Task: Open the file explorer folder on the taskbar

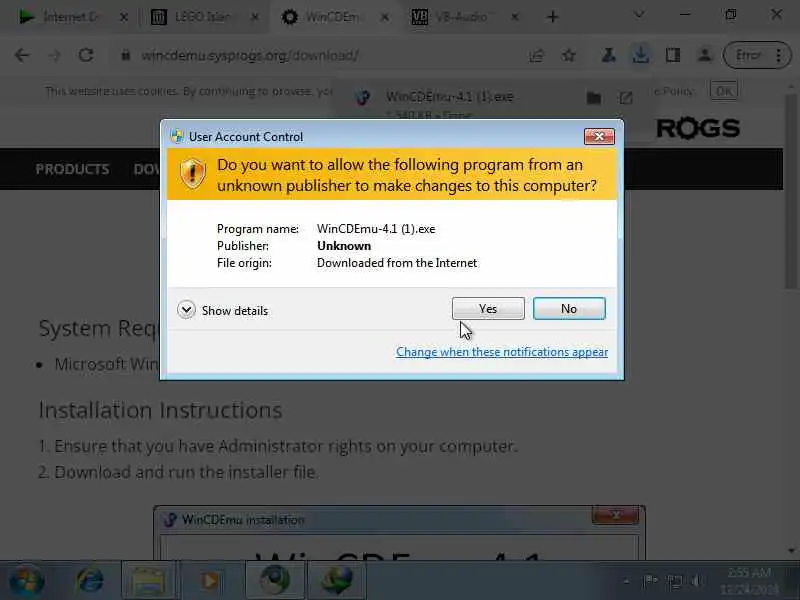Action: (x=148, y=581)
